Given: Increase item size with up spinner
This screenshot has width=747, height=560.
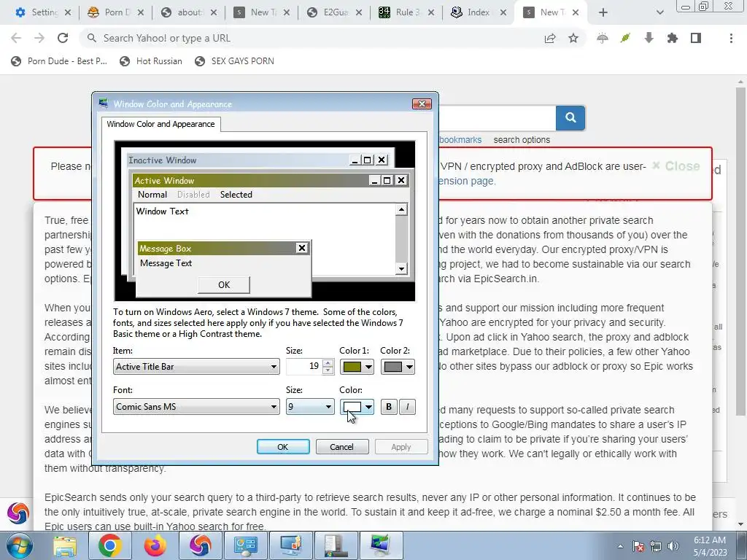Looking at the screenshot, I should tap(328, 363).
